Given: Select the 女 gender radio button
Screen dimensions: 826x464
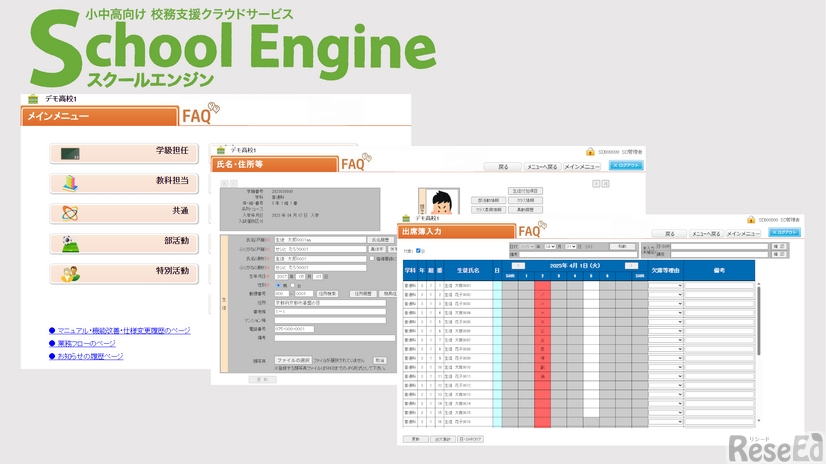Looking at the screenshot, I should coord(293,285).
